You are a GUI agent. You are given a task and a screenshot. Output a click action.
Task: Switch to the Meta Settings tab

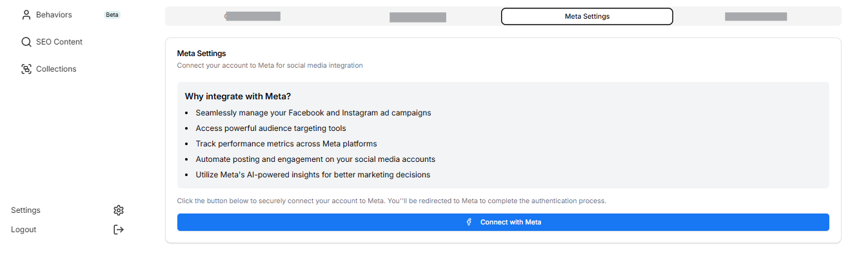pos(587,16)
